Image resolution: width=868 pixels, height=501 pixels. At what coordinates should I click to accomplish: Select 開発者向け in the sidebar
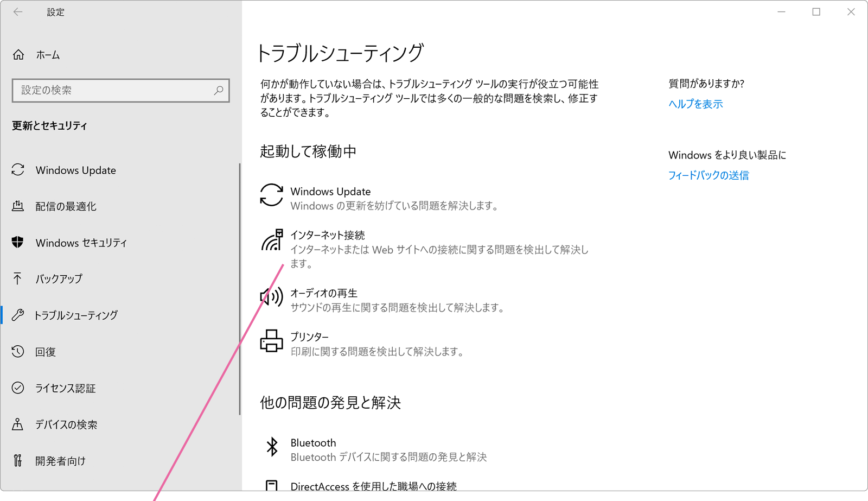[x=61, y=461]
